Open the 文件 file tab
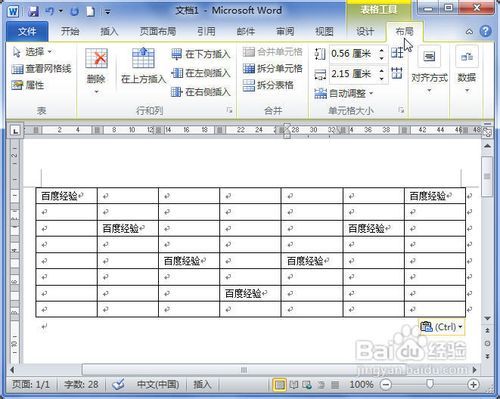This screenshot has height=399, width=500. click(27, 32)
